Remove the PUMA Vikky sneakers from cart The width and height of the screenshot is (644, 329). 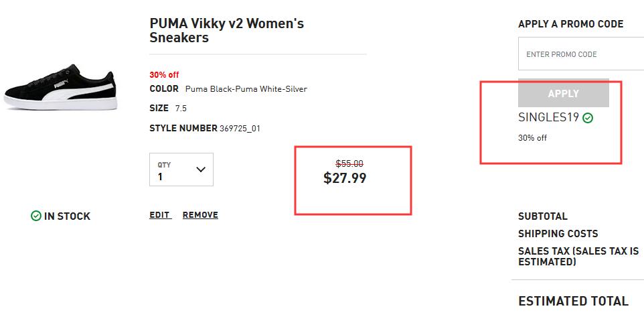[200, 215]
